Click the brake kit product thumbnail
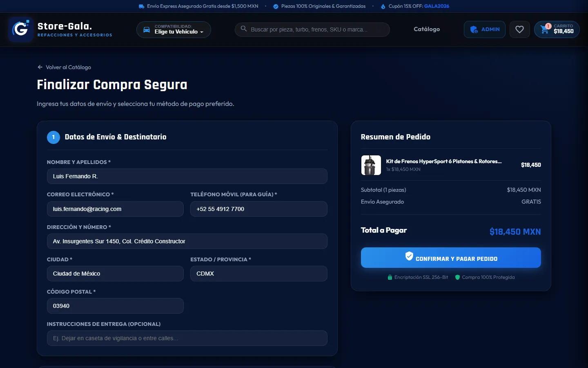588x368 pixels. click(371, 165)
